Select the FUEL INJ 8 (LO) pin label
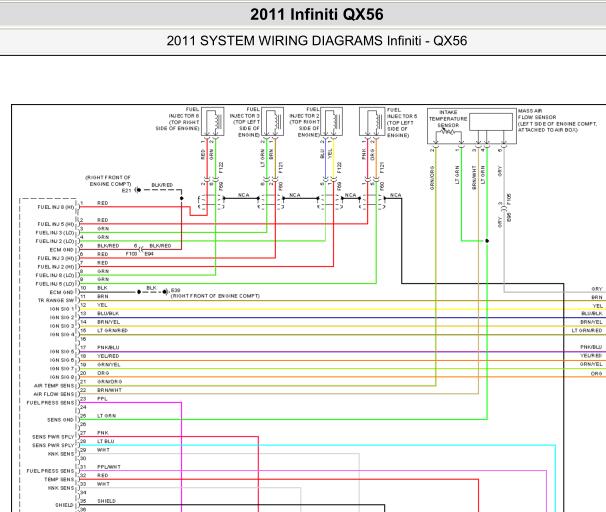This screenshot has width=606, height=512. (x=55, y=275)
